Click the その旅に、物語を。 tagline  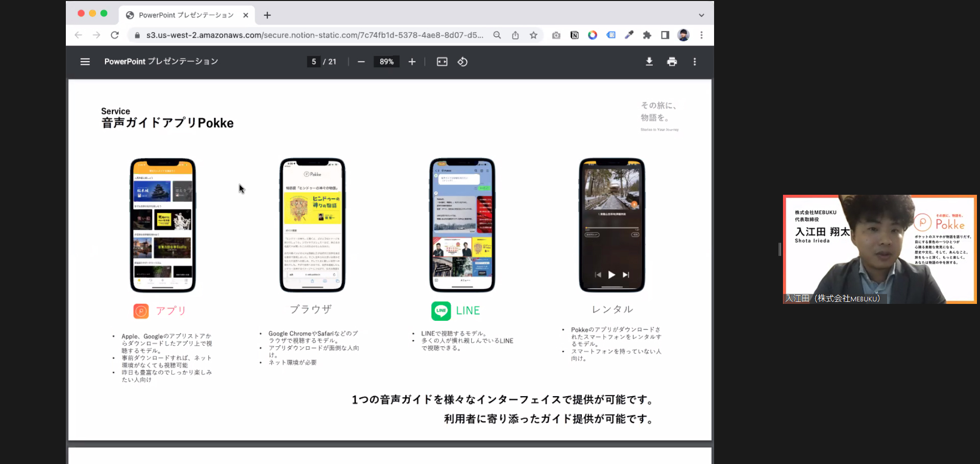click(659, 112)
